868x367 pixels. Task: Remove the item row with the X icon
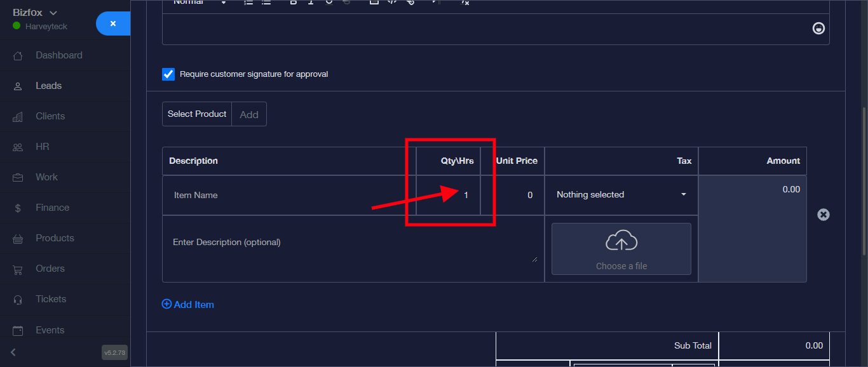(x=823, y=215)
